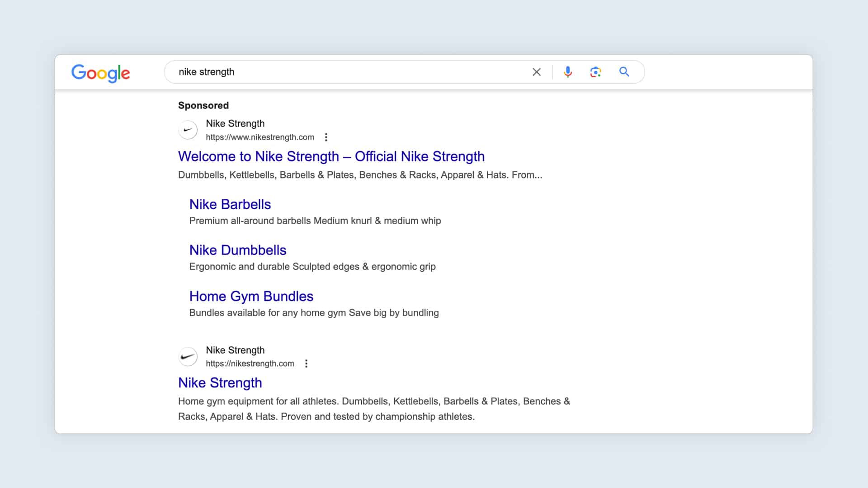The width and height of the screenshot is (868, 488).
Task: Click the 'Nike Strength' site name in the sponsored result
Action: pyautogui.click(x=235, y=123)
